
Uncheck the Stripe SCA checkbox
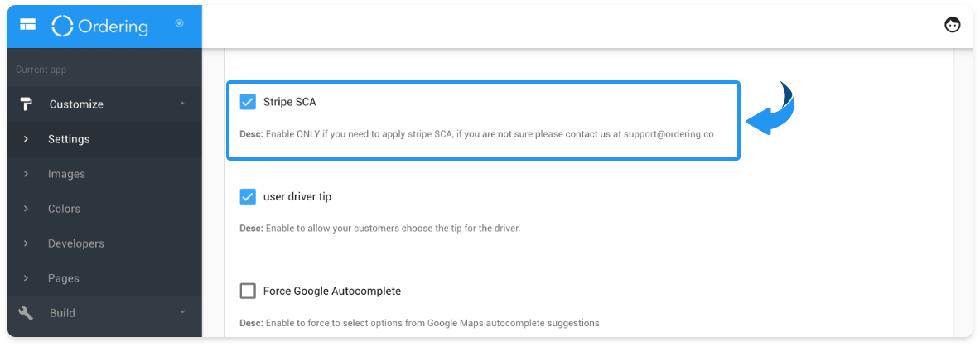pos(249,102)
